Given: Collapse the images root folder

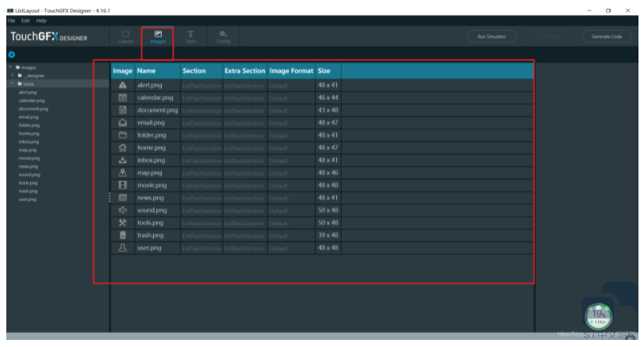Looking at the screenshot, I should tap(10, 67).
